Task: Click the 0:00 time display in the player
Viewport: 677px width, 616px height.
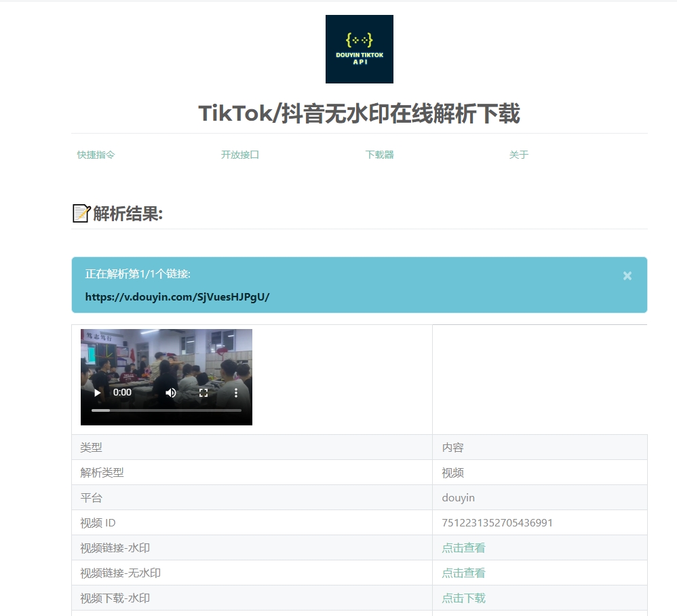Action: point(123,393)
